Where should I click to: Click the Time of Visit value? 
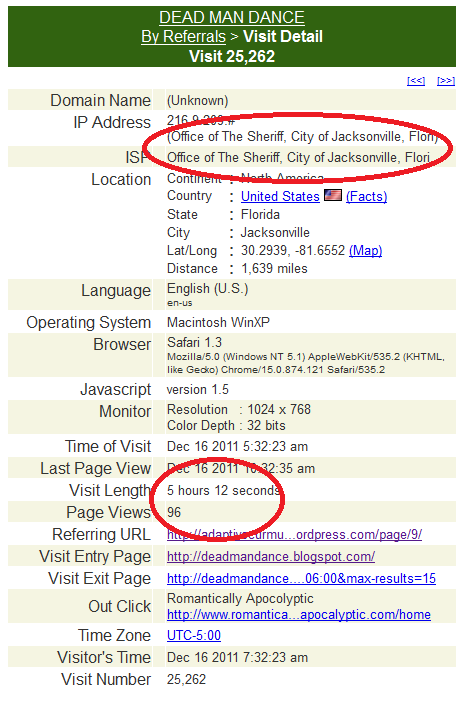click(x=237, y=447)
